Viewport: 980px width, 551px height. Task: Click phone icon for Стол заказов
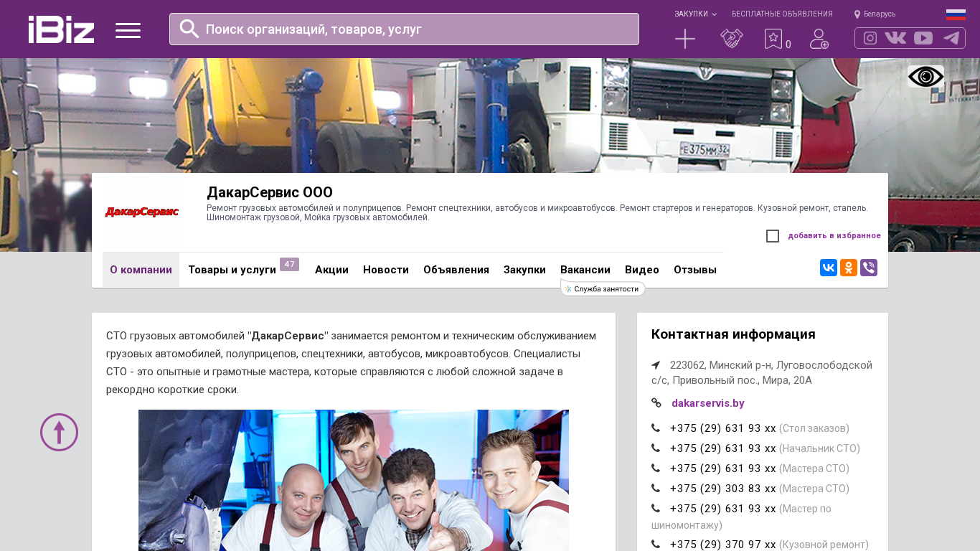656,428
